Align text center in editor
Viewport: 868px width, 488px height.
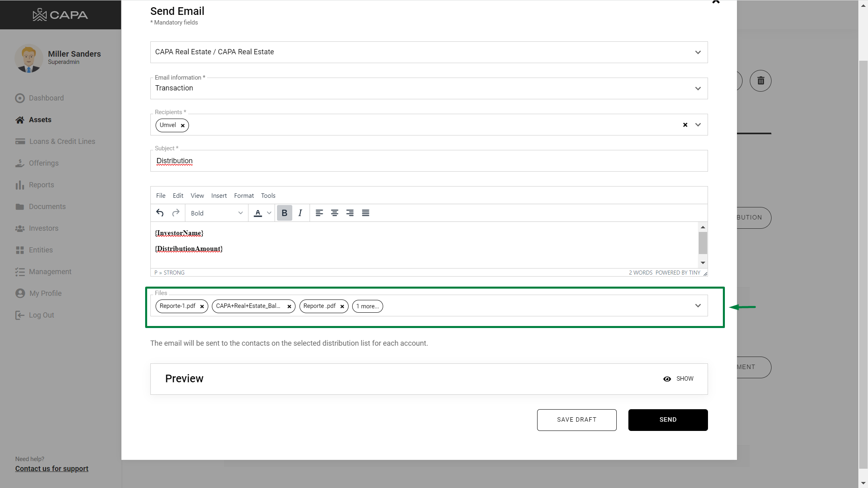click(334, 213)
